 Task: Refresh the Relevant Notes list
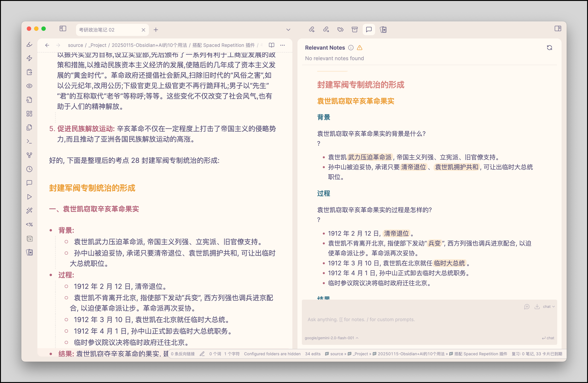tap(550, 48)
